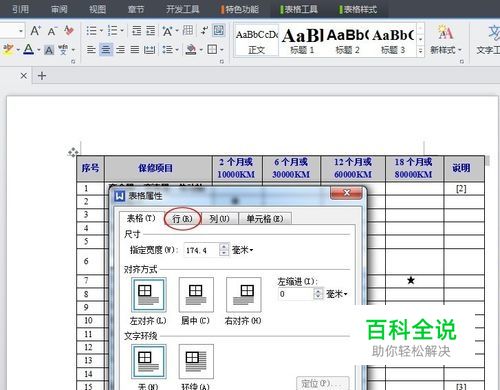The width and height of the screenshot is (500, 390).
Task: Switch to the 行(R) tab
Action: [182, 219]
